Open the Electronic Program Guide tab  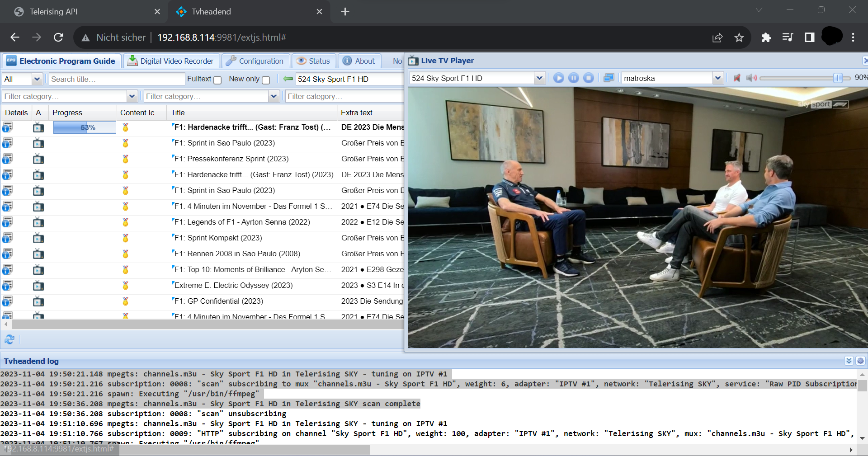click(x=61, y=61)
